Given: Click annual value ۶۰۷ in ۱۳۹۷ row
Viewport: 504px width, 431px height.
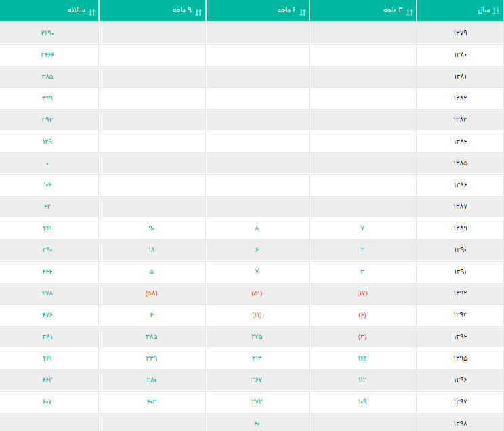Looking at the screenshot, I should point(47,402).
